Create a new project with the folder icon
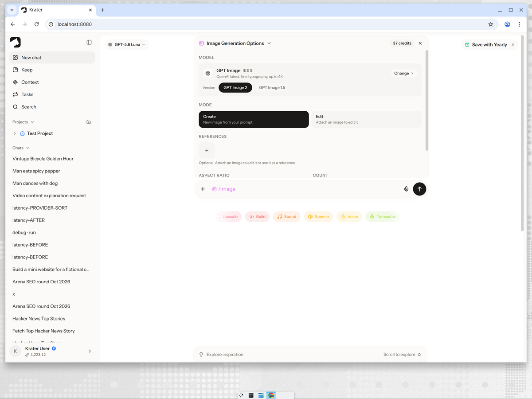532x399 pixels. 89,122
